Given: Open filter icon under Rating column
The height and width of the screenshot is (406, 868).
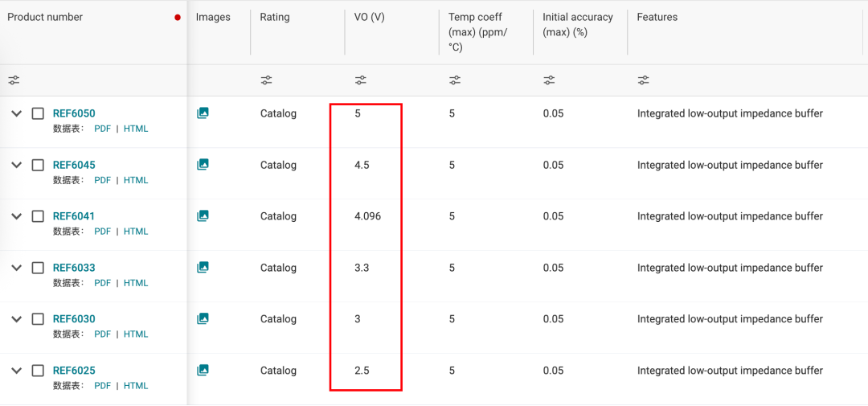Looking at the screenshot, I should click(x=266, y=80).
